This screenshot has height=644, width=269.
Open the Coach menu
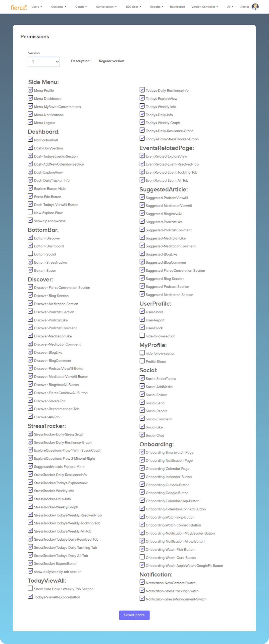coord(81,7)
